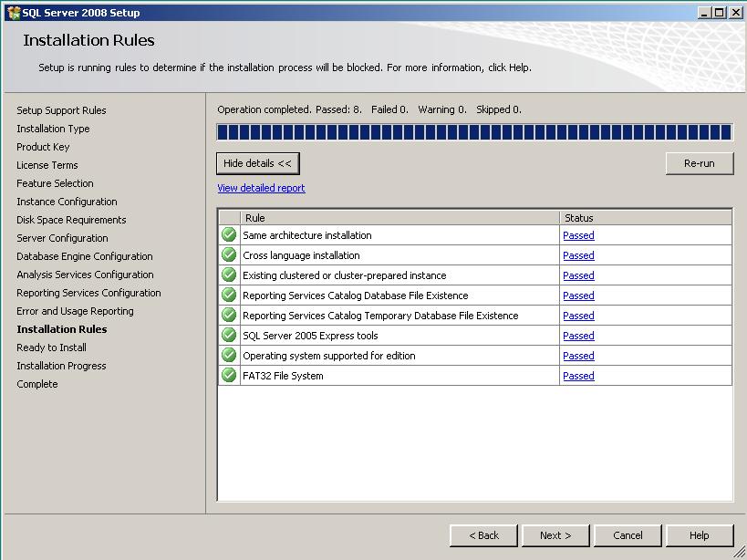Viewport: 747px width, 560px height.
Task: Click green check icon for Same architecture installation
Action: pos(229,234)
